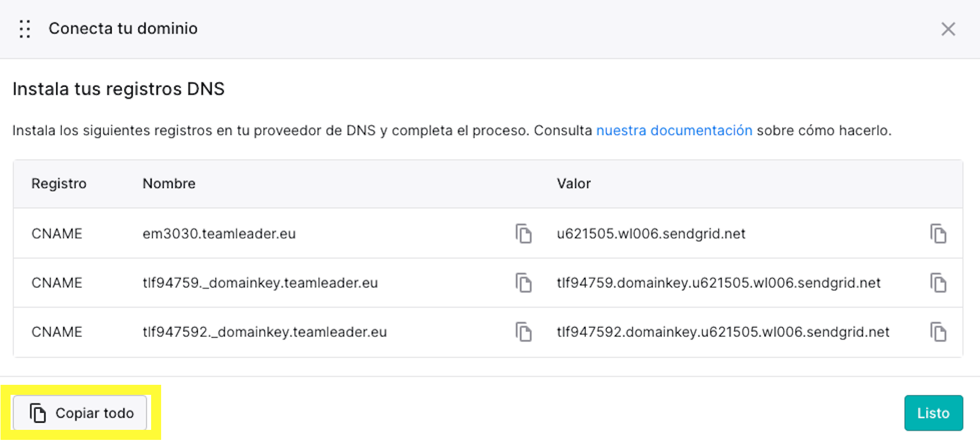Click the drag handle dots icon
The width and height of the screenshot is (980, 446).
(x=24, y=29)
